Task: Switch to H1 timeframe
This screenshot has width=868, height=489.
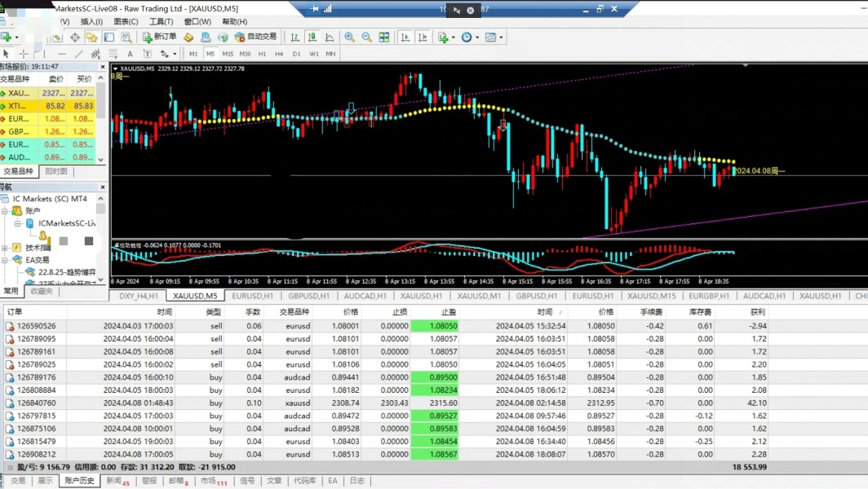Action: tap(262, 54)
